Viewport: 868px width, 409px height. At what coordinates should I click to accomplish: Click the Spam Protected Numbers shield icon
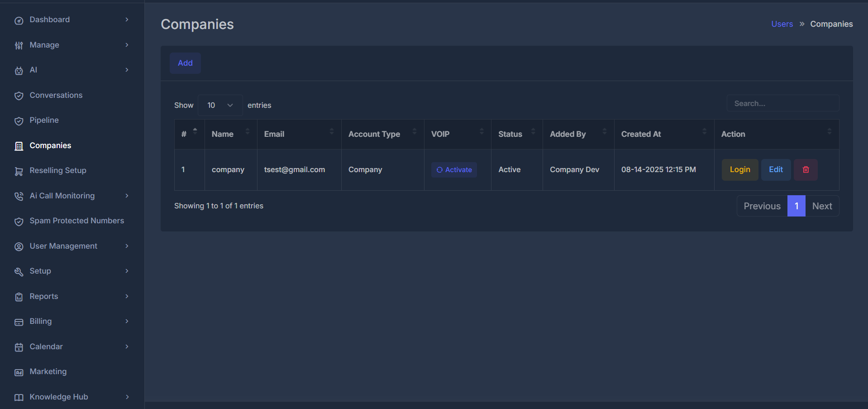point(19,221)
